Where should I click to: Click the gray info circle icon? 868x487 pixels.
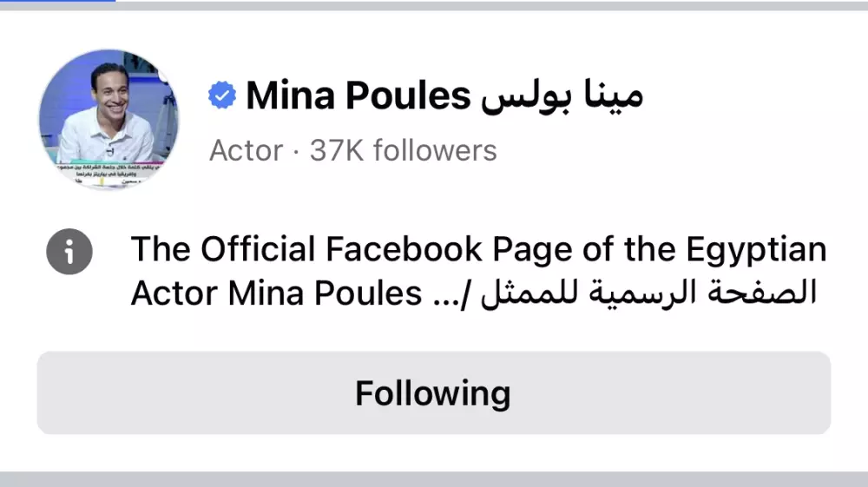coord(69,252)
